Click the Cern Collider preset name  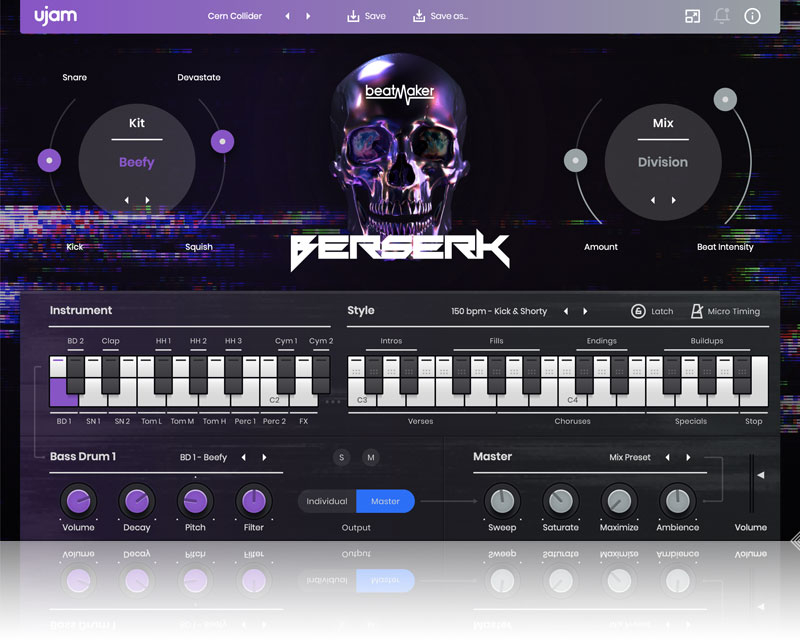coord(235,16)
